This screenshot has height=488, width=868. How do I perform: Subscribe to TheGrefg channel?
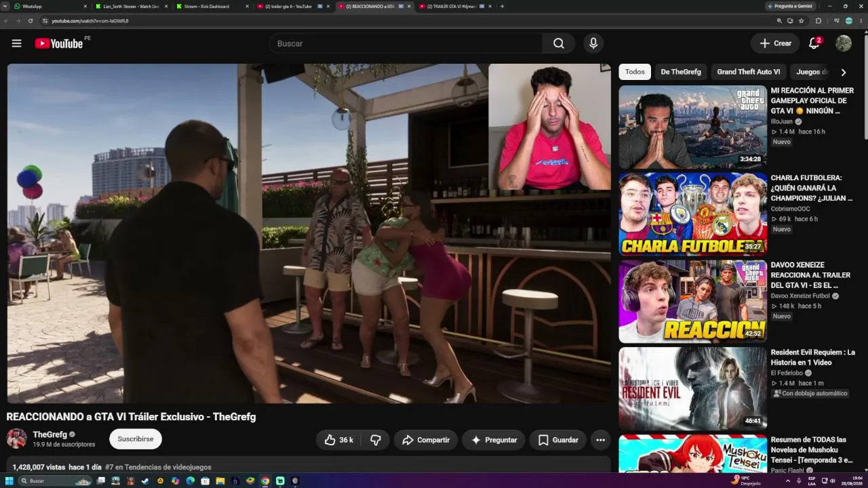pos(136,439)
